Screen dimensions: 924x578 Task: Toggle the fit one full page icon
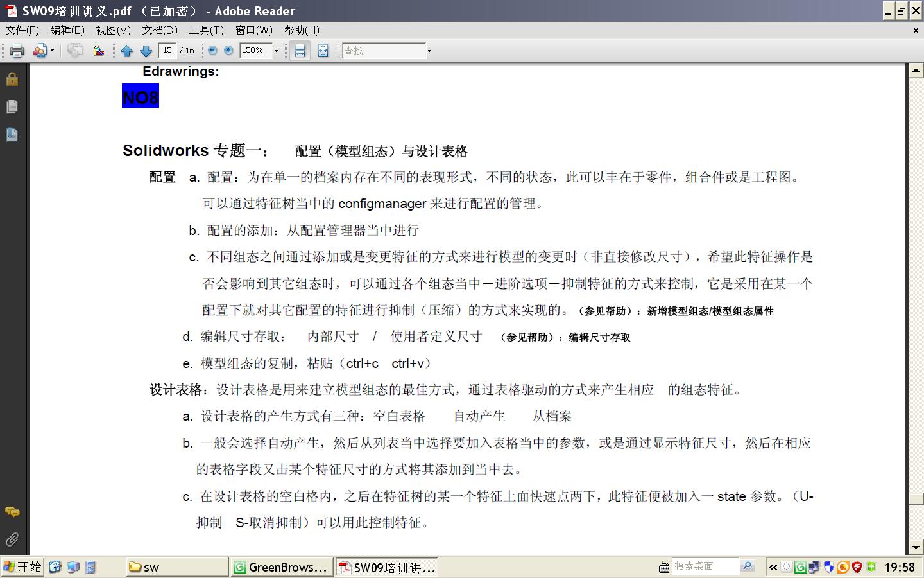click(323, 51)
